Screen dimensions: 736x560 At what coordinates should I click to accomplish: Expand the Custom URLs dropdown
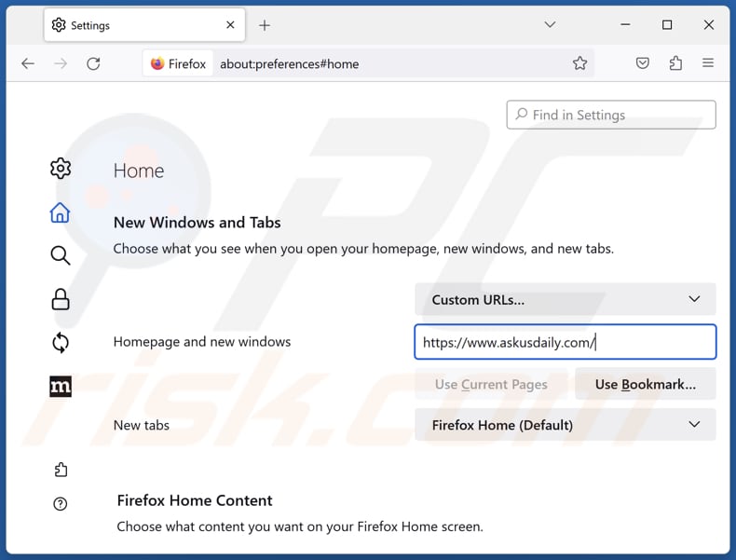pyautogui.click(x=565, y=299)
